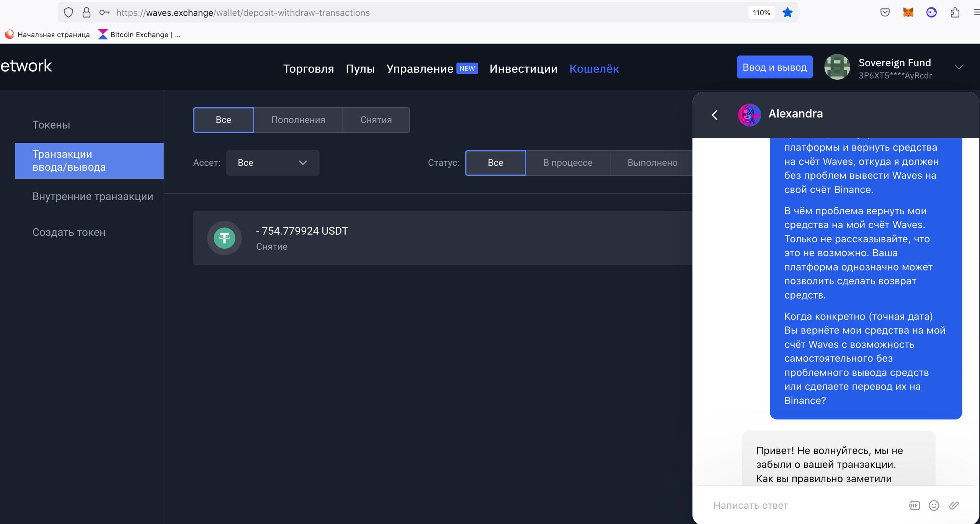The height and width of the screenshot is (524, 980).
Task: Open the Создать токен link
Action: coord(69,232)
